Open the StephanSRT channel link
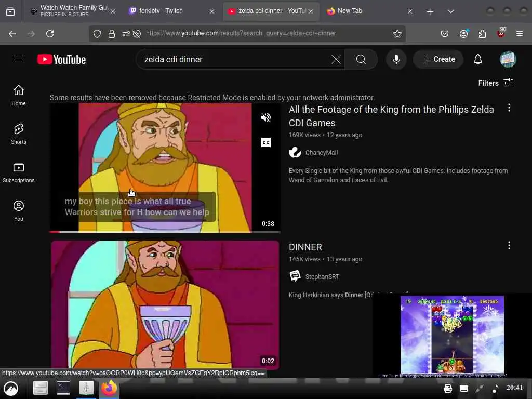 [322, 277]
